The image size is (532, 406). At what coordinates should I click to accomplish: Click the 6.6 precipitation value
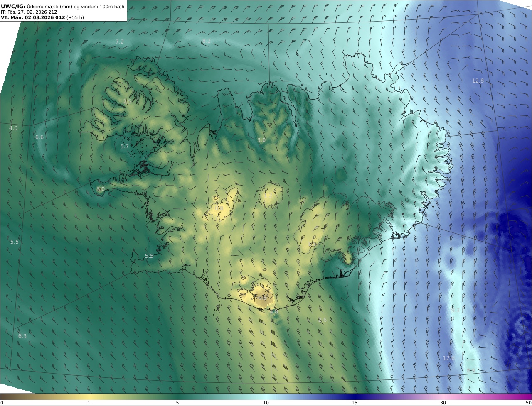coord(39,137)
